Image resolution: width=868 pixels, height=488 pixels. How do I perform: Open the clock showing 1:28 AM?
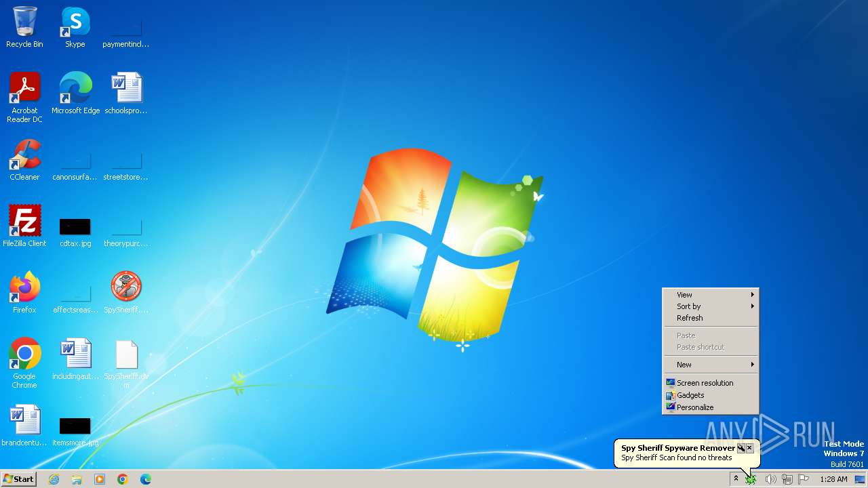[x=833, y=479]
